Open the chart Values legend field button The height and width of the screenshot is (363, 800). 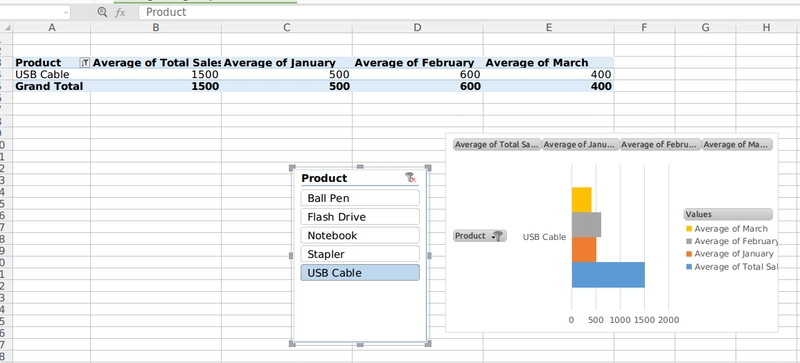tap(728, 214)
